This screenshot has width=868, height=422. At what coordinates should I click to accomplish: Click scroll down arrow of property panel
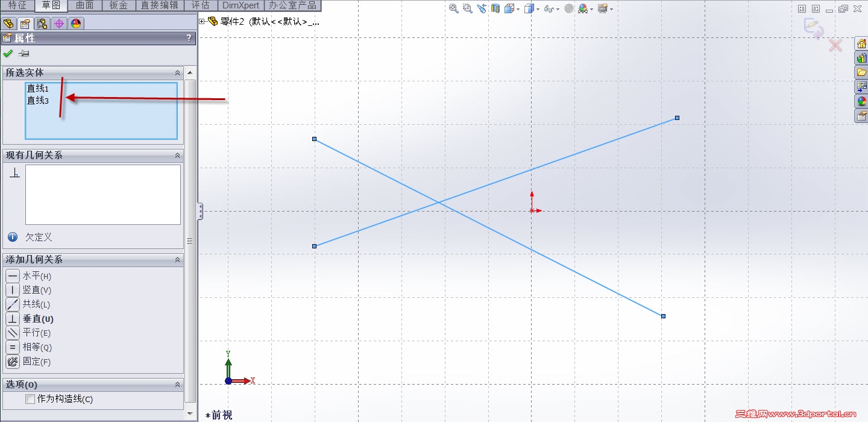pos(190,413)
